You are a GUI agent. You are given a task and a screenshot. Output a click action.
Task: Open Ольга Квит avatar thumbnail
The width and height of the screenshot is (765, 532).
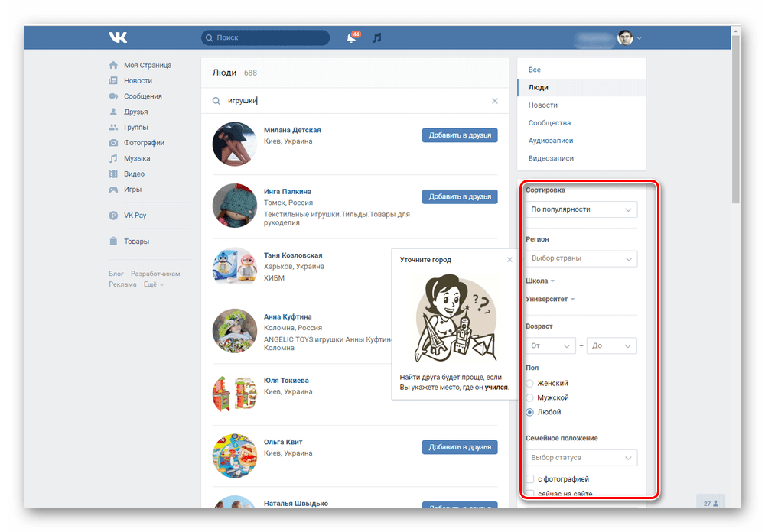pyautogui.click(x=234, y=456)
